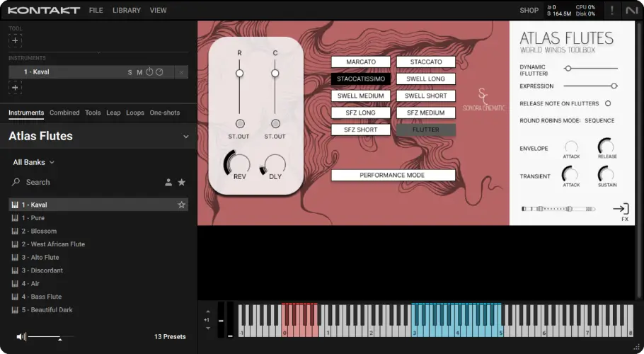Select the STACCATISSIMO articulation
This screenshot has width=644, height=354.
coord(361,79)
